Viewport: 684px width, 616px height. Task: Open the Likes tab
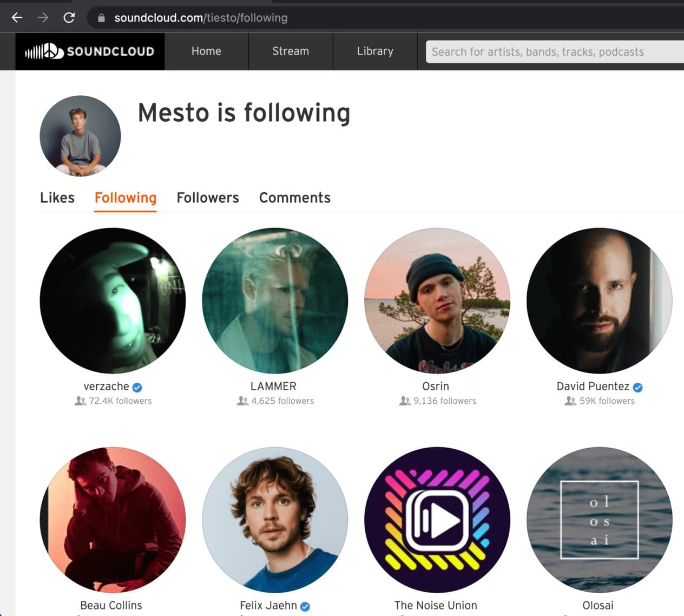pyautogui.click(x=57, y=198)
